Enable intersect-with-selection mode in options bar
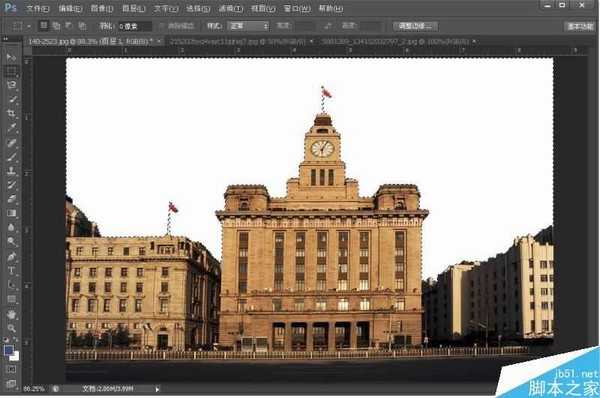The height and width of the screenshot is (398, 600). (x=82, y=26)
